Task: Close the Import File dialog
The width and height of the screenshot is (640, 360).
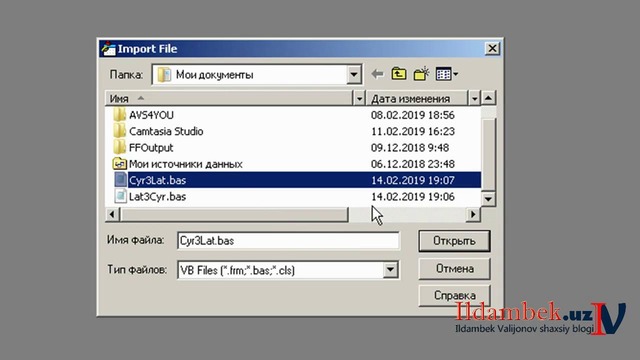Action: point(492,49)
